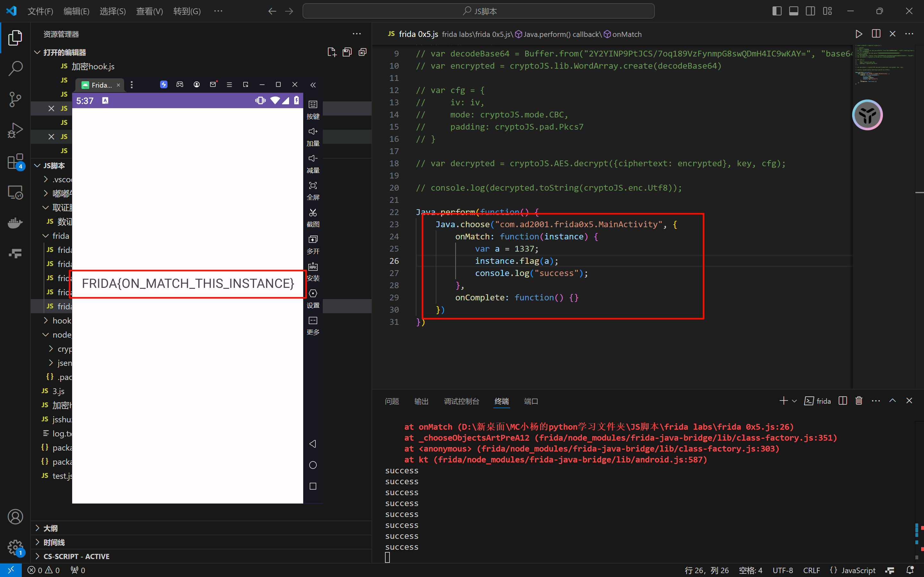924x577 pixels.
Task: Open the new terminal launch profile dropdown arrow
Action: [x=794, y=401]
